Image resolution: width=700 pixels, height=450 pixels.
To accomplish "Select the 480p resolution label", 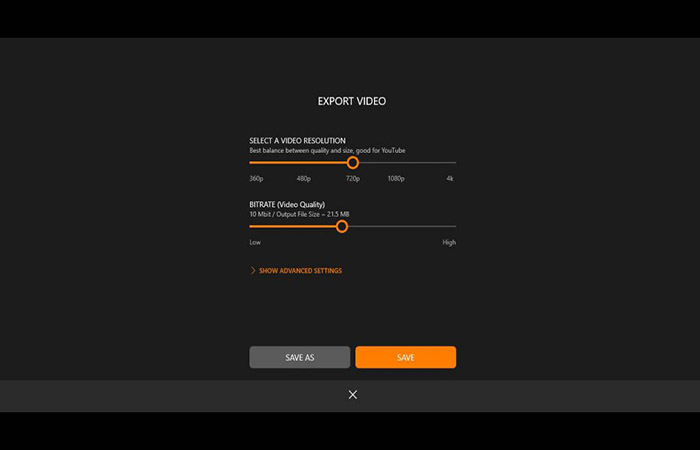I will [304, 179].
